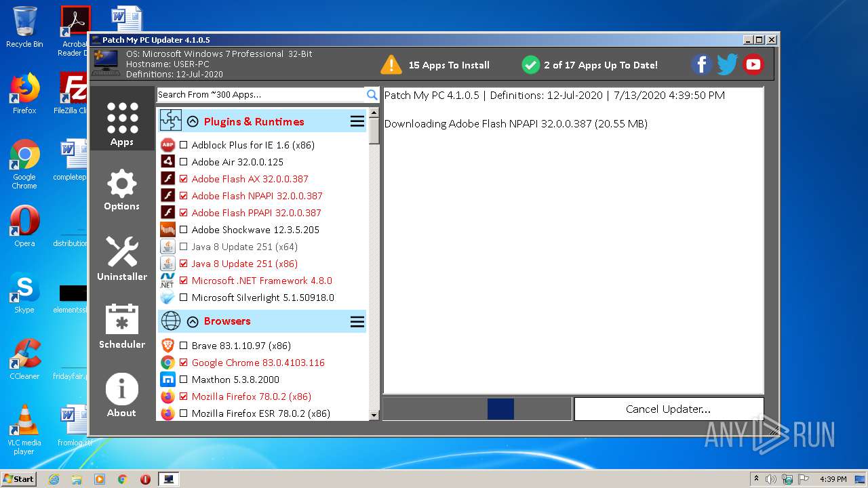Image resolution: width=868 pixels, height=488 pixels.
Task: Click the 2 of 17 Apps Up To Date label
Action: click(601, 65)
